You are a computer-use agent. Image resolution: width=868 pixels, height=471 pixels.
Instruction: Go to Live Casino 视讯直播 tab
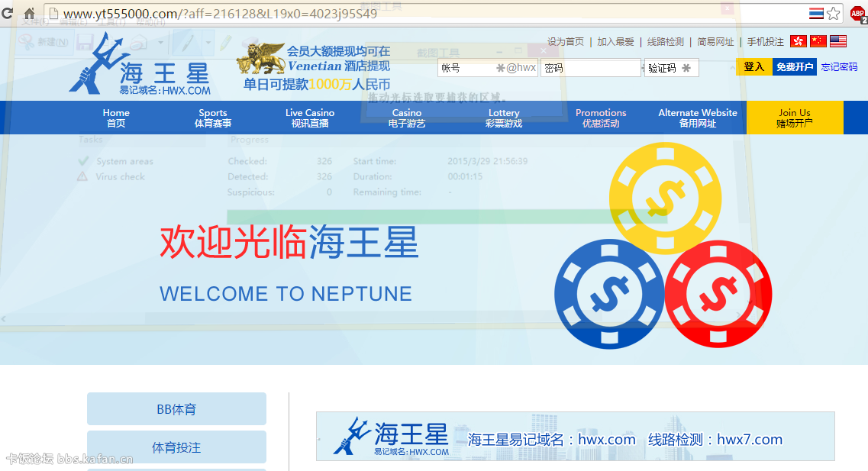(x=310, y=118)
